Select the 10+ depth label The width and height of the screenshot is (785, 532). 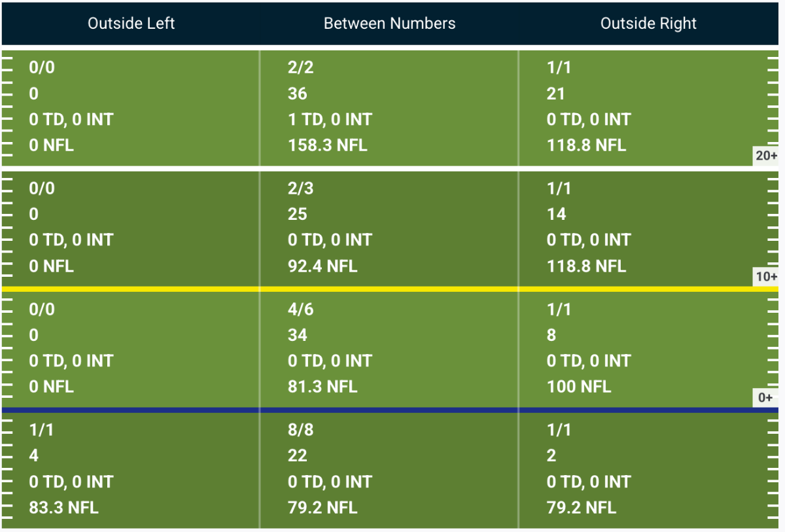tap(766, 277)
